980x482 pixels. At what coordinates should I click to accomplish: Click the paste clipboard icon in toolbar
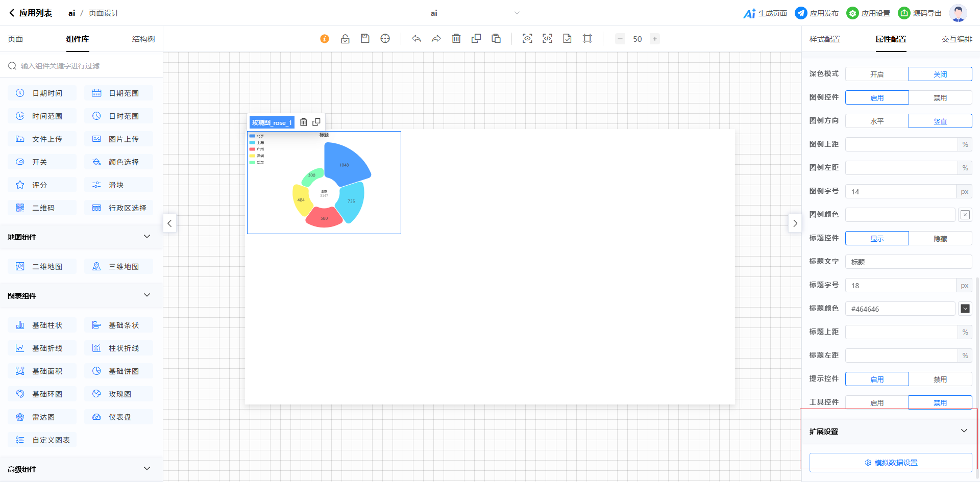coord(496,39)
